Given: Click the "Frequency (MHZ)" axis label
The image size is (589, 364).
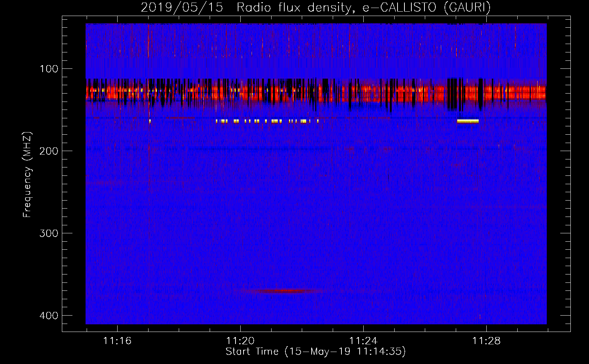Looking at the screenshot, I should pos(27,175).
